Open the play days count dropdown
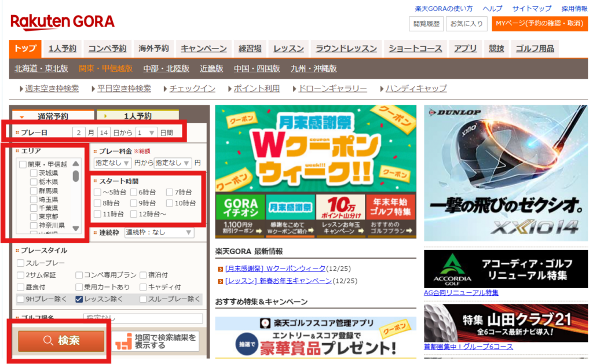Viewport: 593px width, 364px height. pos(146,132)
